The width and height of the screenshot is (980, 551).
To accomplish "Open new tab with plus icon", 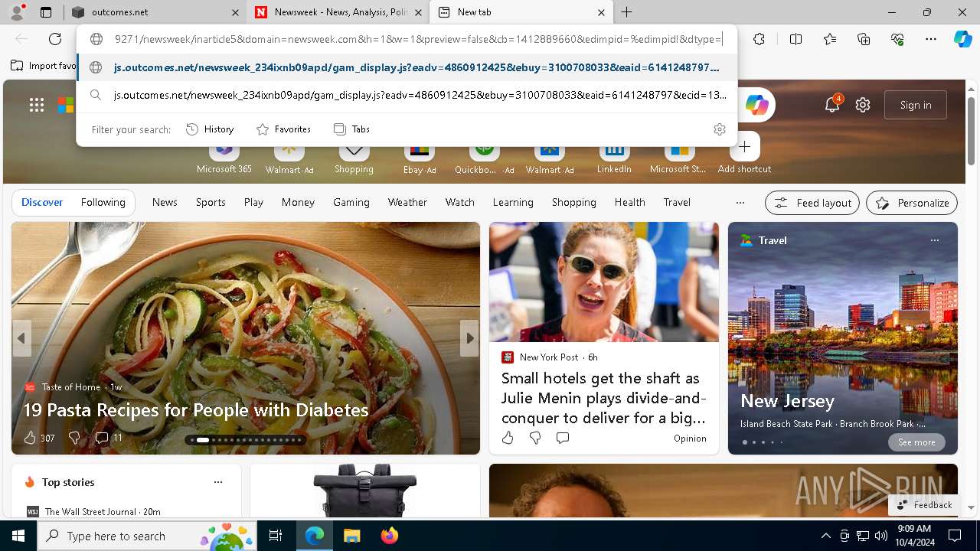I will pos(627,12).
